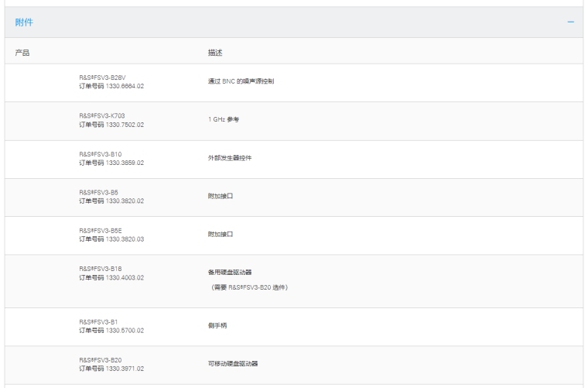This screenshot has width=588, height=388.
Task: Click the 备用硬盘驱动器 description
Action: point(219,273)
